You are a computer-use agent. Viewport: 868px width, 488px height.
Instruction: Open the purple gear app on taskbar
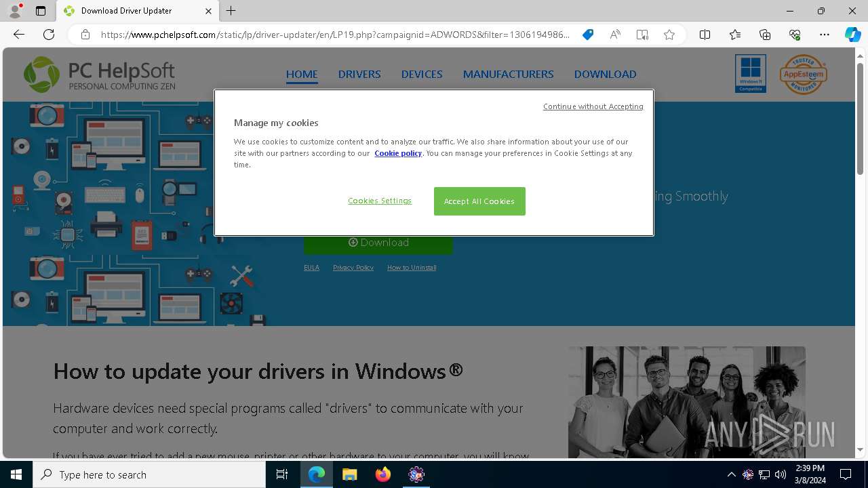coord(416,474)
